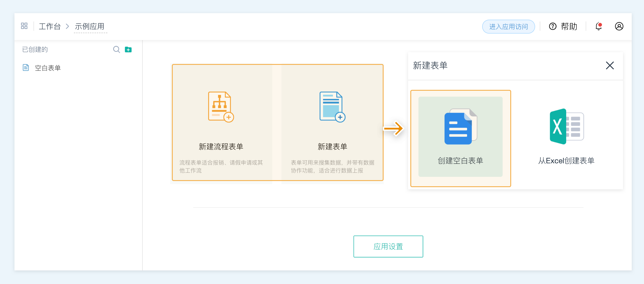The width and height of the screenshot is (644, 284).
Task: Select the Excel spreadsheet icon
Action: tap(566, 126)
